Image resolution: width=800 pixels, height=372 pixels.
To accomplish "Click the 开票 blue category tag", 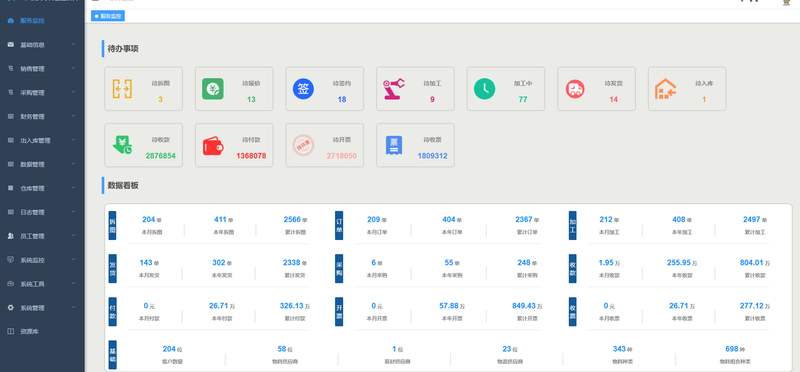I will pyautogui.click(x=339, y=311).
